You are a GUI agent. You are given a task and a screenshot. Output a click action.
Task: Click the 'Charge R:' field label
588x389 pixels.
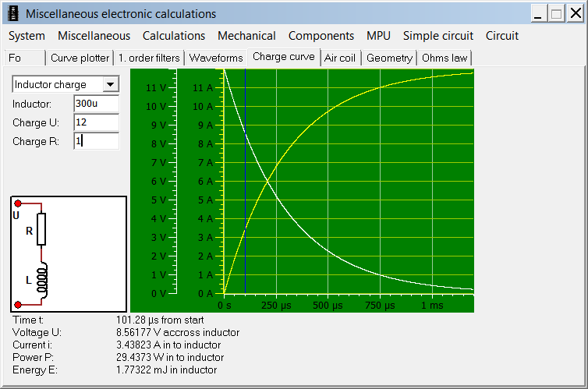click(x=36, y=141)
